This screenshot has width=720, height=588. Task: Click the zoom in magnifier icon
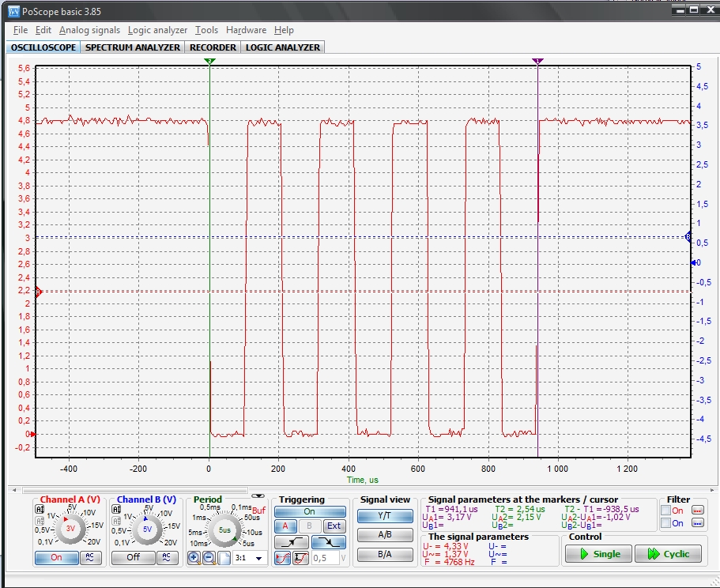click(194, 558)
